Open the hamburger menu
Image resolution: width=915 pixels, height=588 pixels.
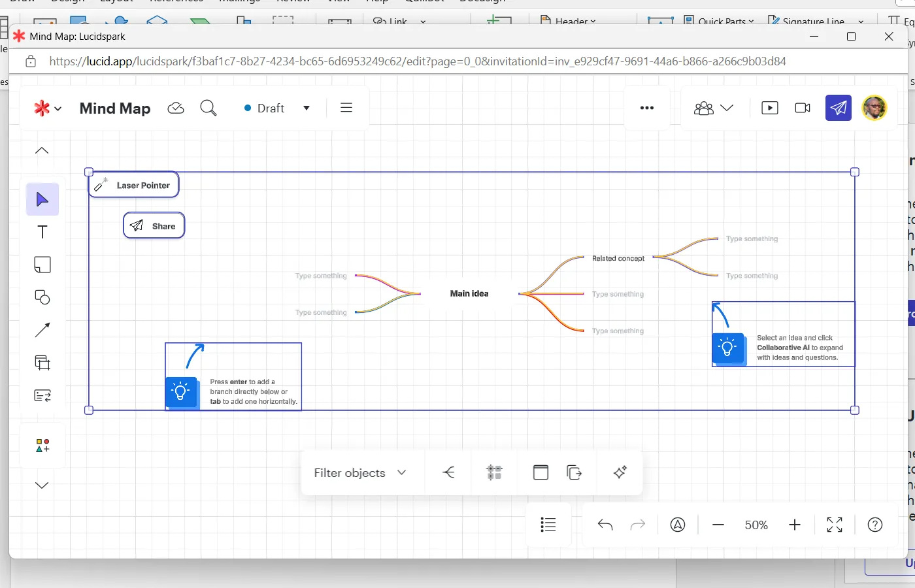point(346,108)
